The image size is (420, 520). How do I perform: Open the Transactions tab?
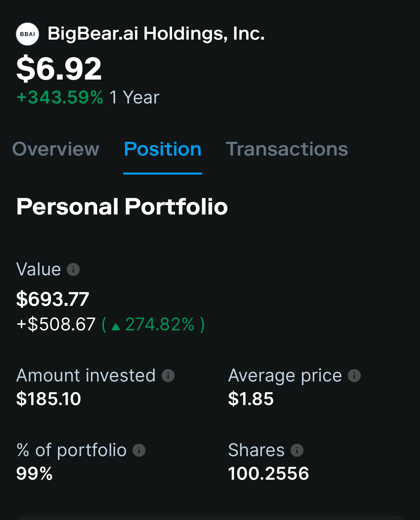(287, 149)
